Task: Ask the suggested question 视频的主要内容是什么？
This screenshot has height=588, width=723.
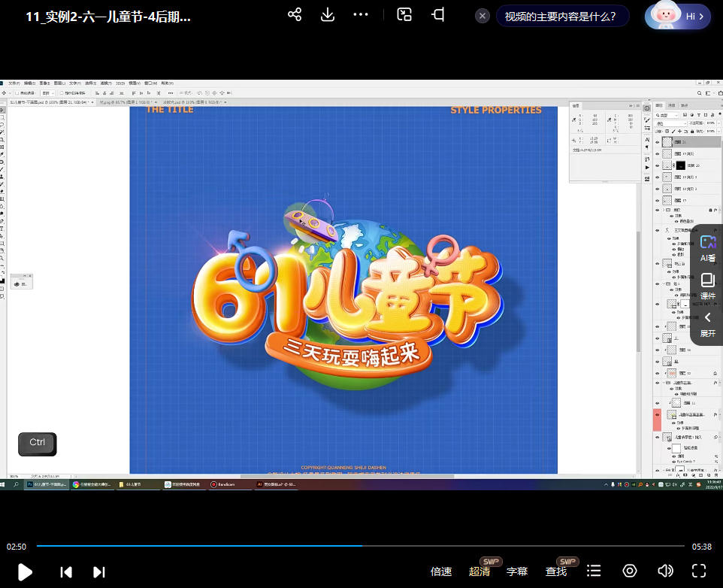Action: (x=561, y=17)
